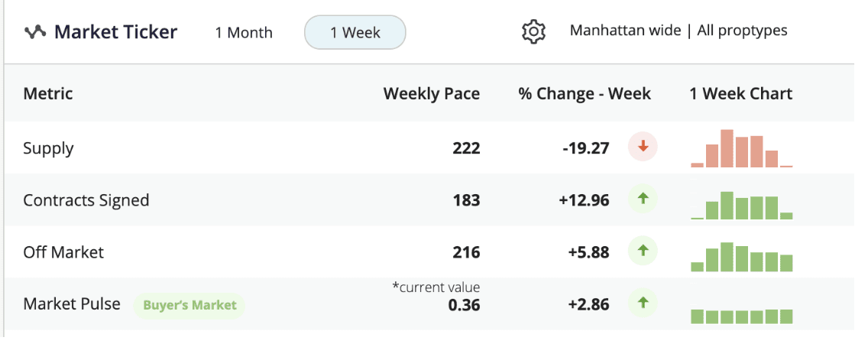Click the green up arrow for Market Pulse
868x347 pixels.
point(643,303)
